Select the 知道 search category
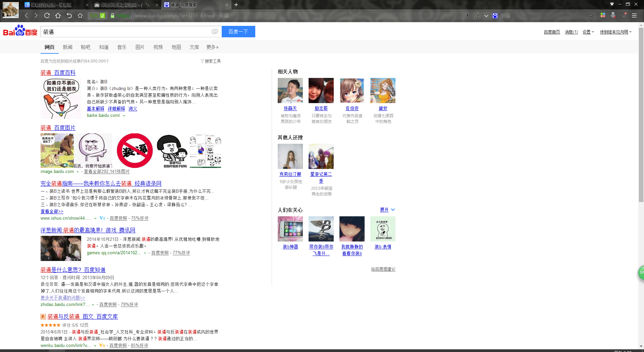 pos(104,47)
